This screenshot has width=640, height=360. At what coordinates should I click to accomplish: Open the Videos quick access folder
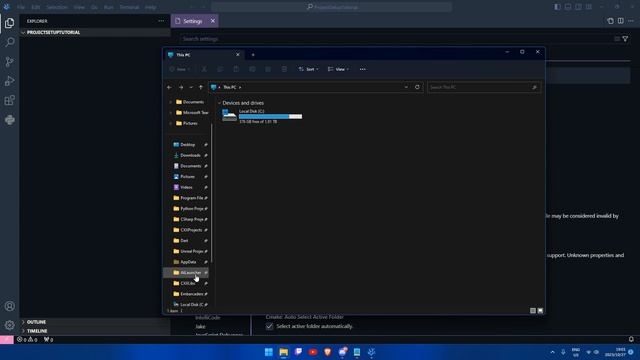click(x=187, y=187)
